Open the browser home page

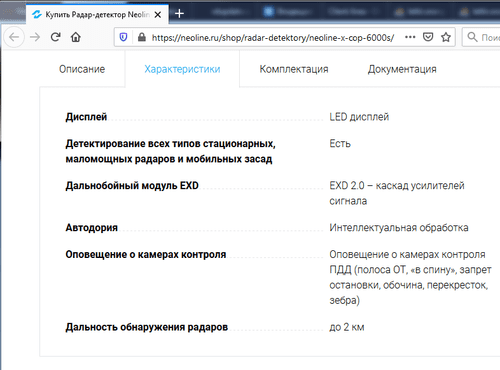point(76,37)
